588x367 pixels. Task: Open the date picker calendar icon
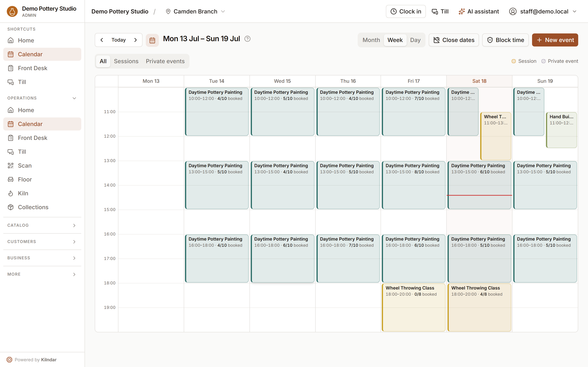pos(152,40)
